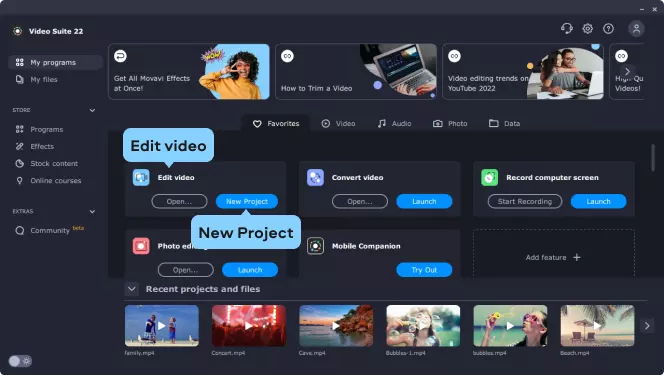Show next recent files with right arrow
Viewport: 664px width, 375px height.
click(647, 326)
